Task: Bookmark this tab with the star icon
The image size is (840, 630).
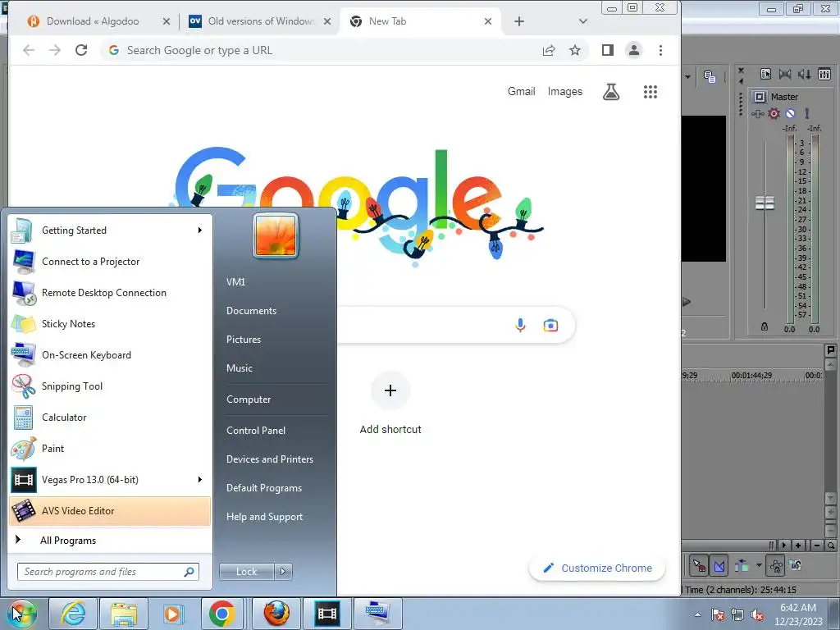Action: point(575,50)
